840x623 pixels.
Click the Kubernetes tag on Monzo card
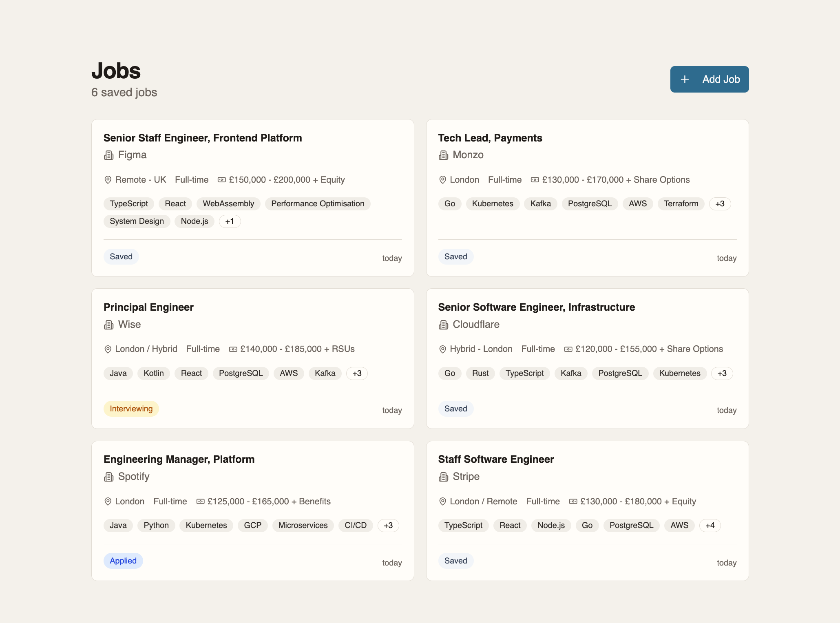(x=493, y=204)
